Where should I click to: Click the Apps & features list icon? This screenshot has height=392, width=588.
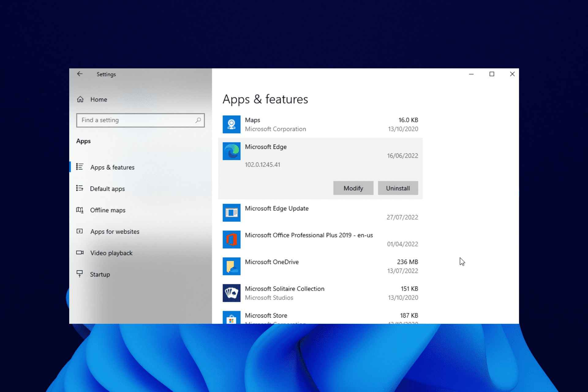[x=80, y=167]
